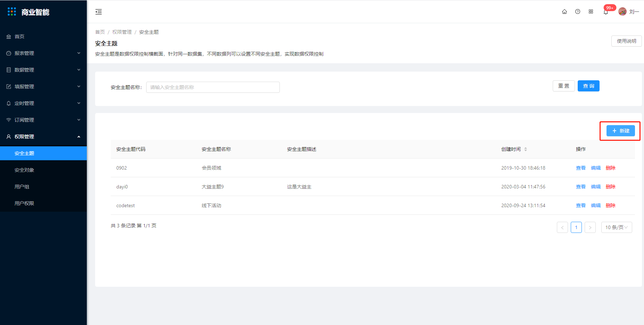Open the home icon in the top bar

click(x=564, y=11)
